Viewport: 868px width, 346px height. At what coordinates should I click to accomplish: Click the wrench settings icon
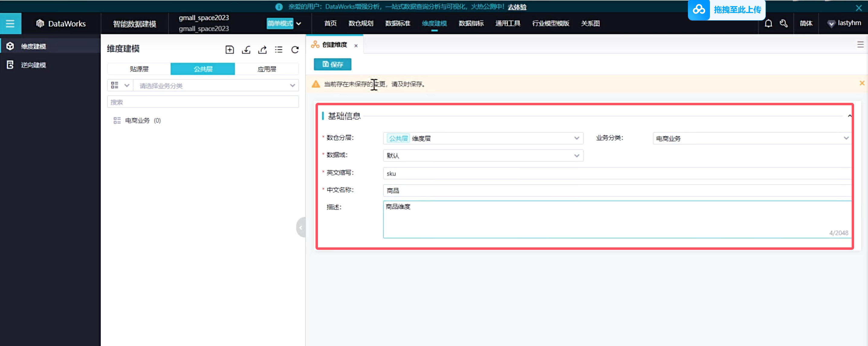(x=783, y=23)
